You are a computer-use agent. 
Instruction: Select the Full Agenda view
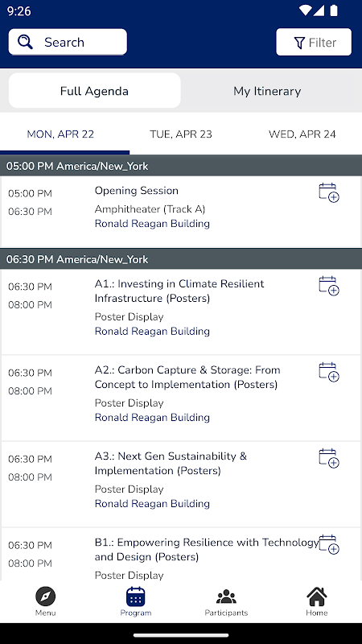coord(94,91)
